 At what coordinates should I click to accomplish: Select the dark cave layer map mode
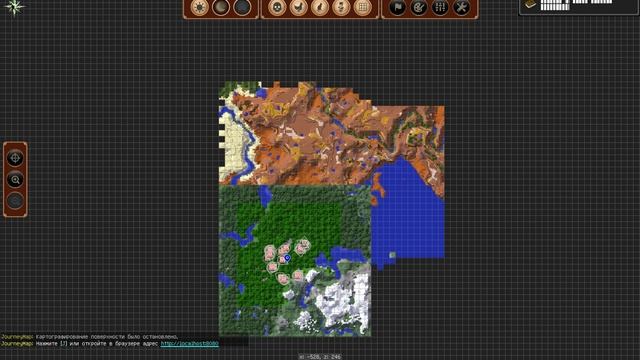click(x=242, y=7)
